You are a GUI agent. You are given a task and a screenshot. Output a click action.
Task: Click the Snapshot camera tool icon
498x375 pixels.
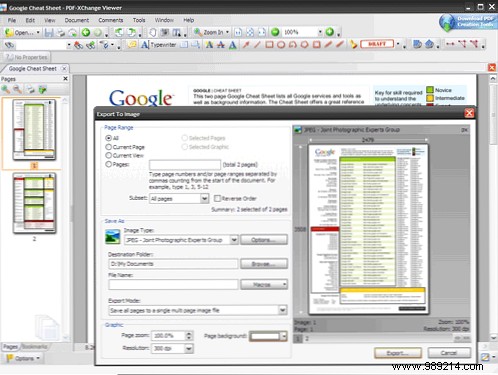tap(165, 32)
